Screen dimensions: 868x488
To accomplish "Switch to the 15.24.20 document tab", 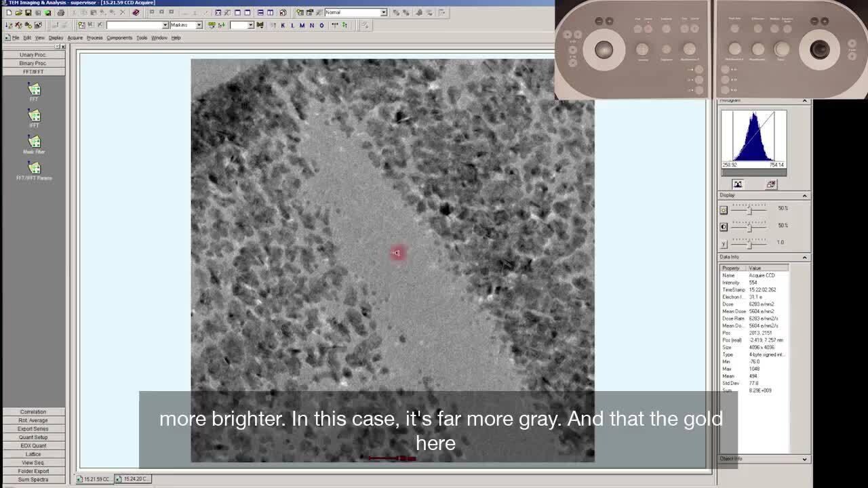I will coord(134,479).
